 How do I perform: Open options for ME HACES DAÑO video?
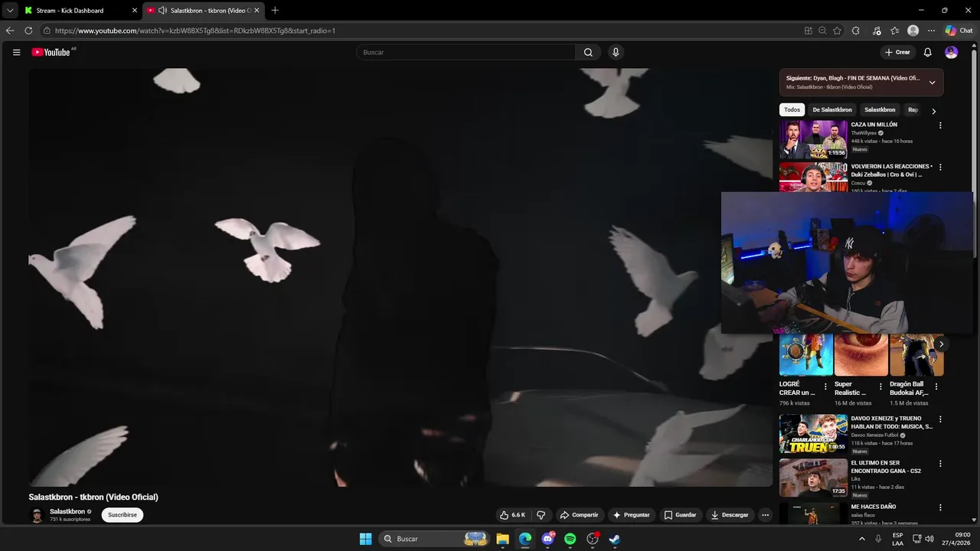(940, 507)
